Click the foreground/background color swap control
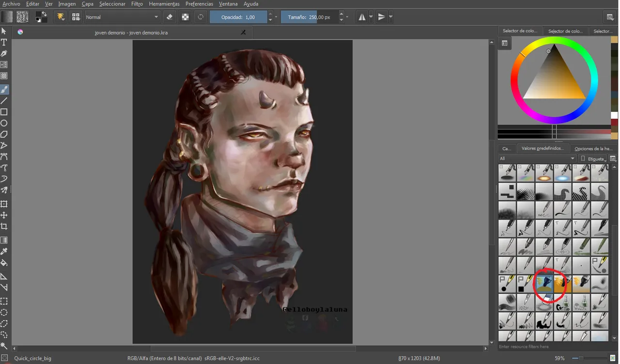Image resolution: width=620 pixels, height=364 pixels. click(x=44, y=14)
